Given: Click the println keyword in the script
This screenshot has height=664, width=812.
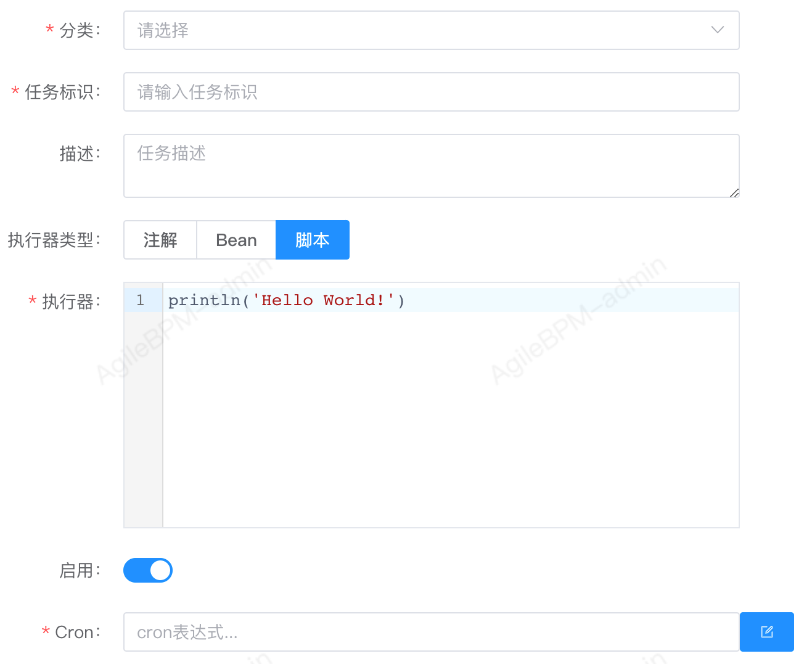Looking at the screenshot, I should [x=203, y=300].
